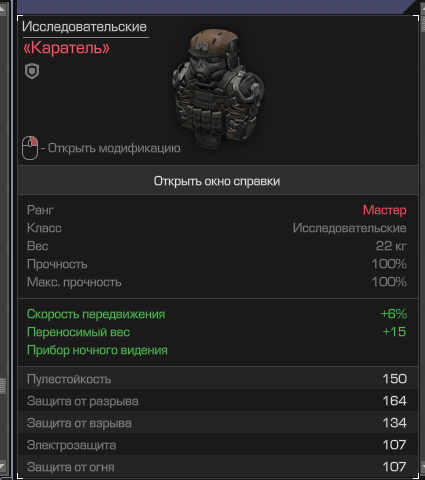Click the right scrollbar thumb at top

[x=423, y=22]
